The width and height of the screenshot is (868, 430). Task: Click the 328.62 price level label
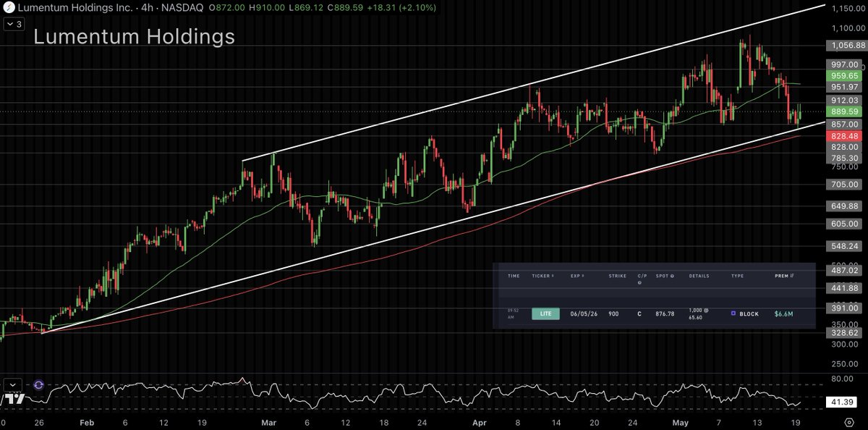pos(844,333)
